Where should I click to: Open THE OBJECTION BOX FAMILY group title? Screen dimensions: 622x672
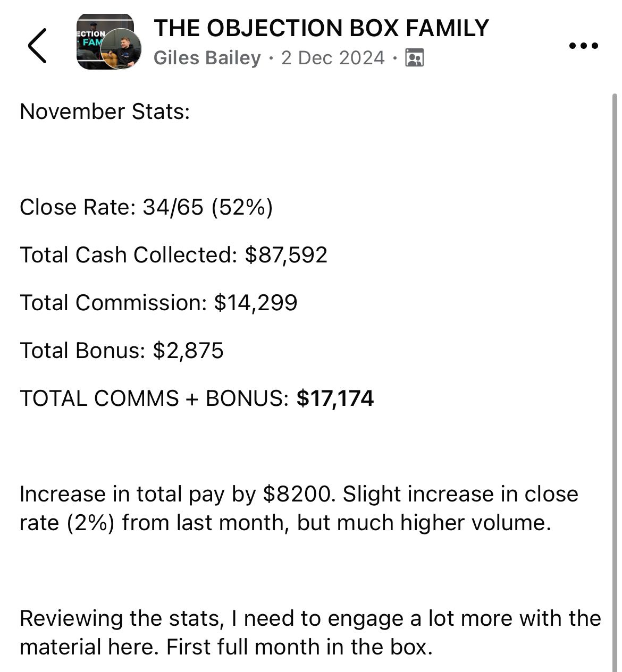point(321,28)
